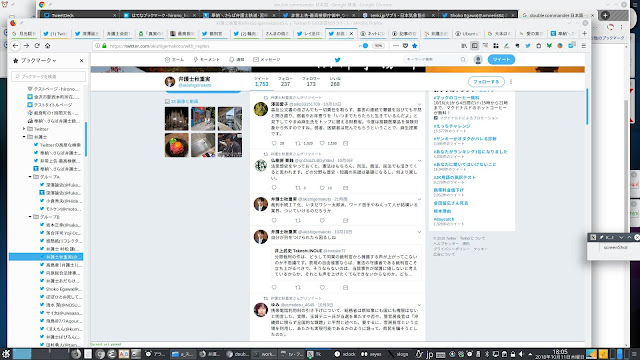This screenshot has width=640, height=360.
Task: Open the Pocket save icon in address bar
Action: [x=405, y=46]
